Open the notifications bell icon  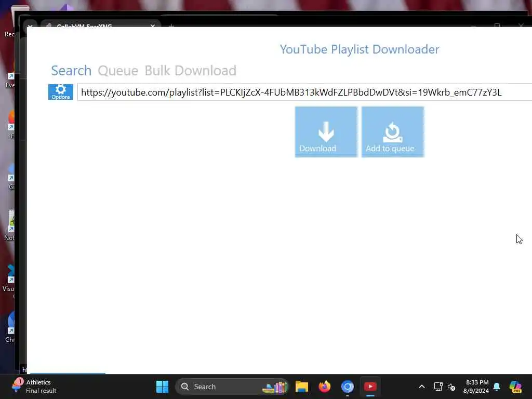pos(497,387)
